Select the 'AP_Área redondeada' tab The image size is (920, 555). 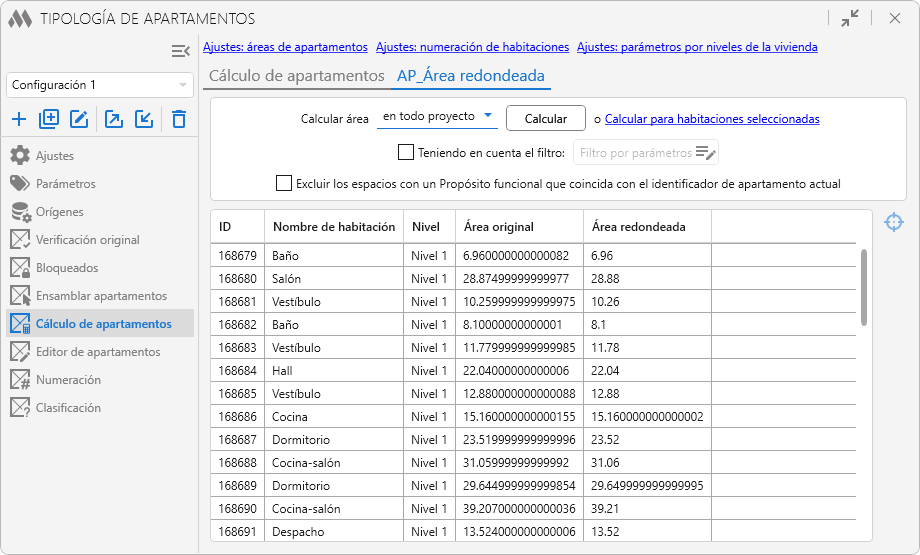pos(470,76)
